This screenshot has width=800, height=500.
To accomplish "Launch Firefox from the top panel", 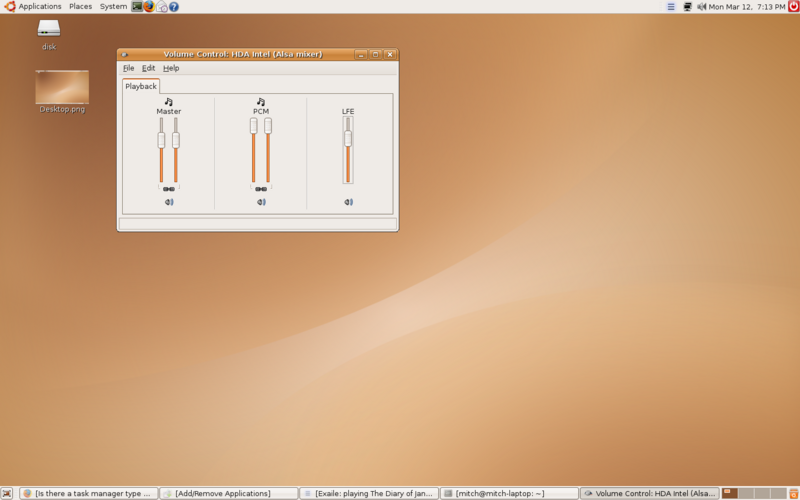I will (149, 7).
